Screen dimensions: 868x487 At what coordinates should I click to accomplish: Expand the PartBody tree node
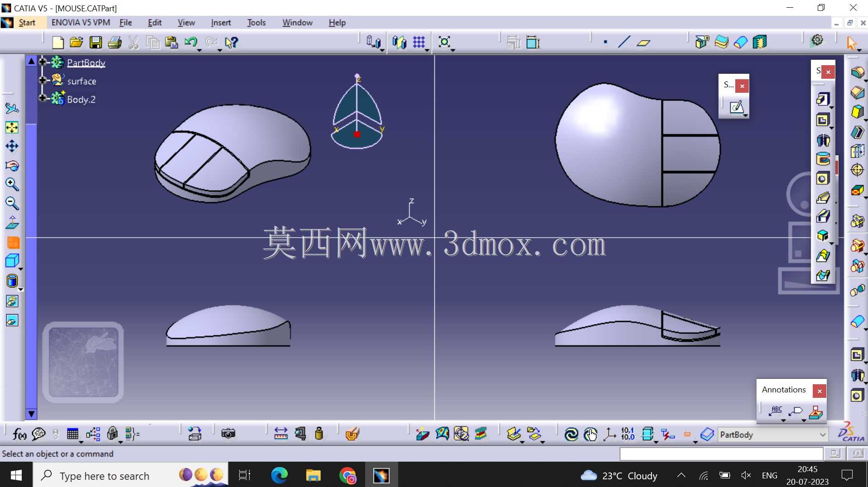[x=43, y=61]
